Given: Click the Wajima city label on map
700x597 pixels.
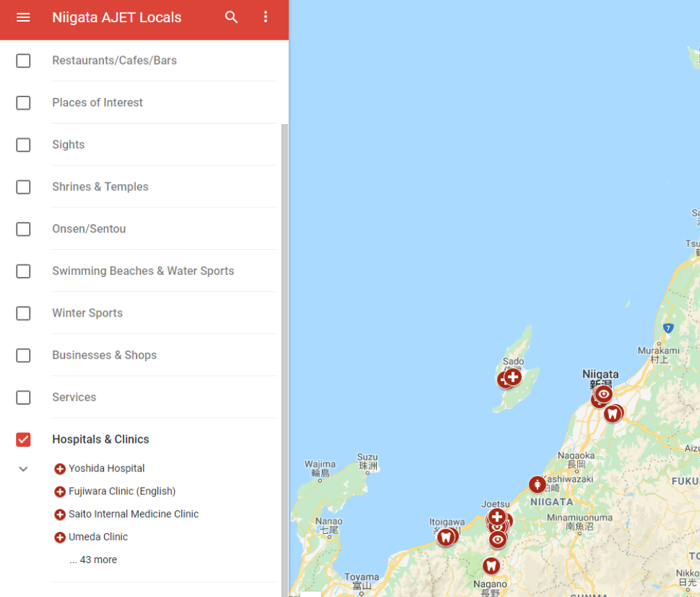Looking at the screenshot, I should click(320, 469).
